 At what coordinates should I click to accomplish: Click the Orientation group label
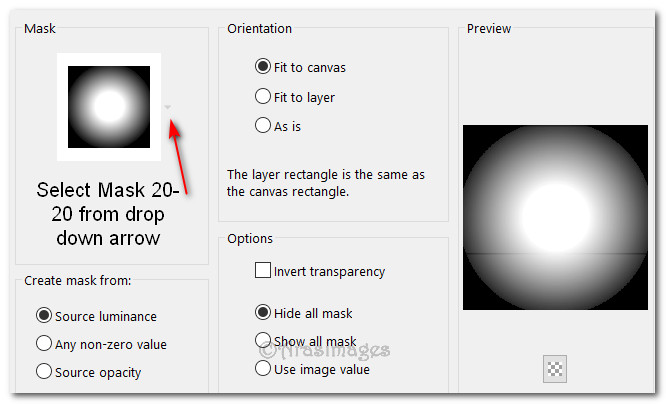(x=260, y=29)
